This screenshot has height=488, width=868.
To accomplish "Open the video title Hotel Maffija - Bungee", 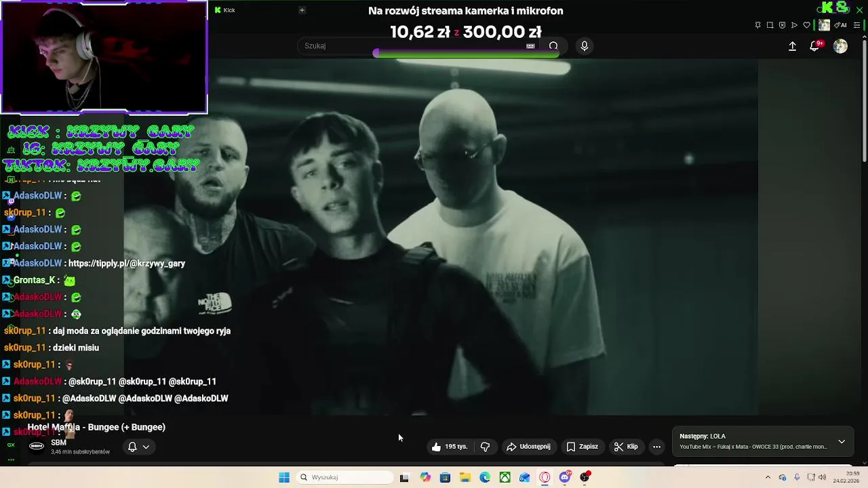I will (96, 427).
